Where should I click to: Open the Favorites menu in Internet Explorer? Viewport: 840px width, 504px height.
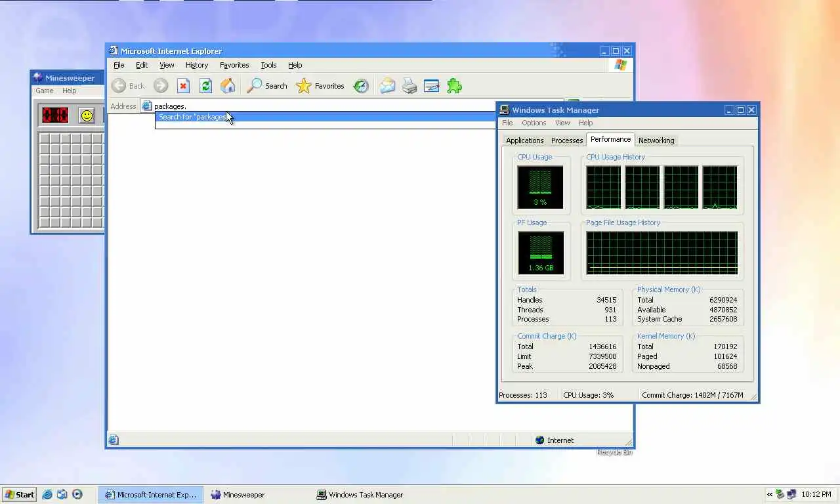pos(234,65)
